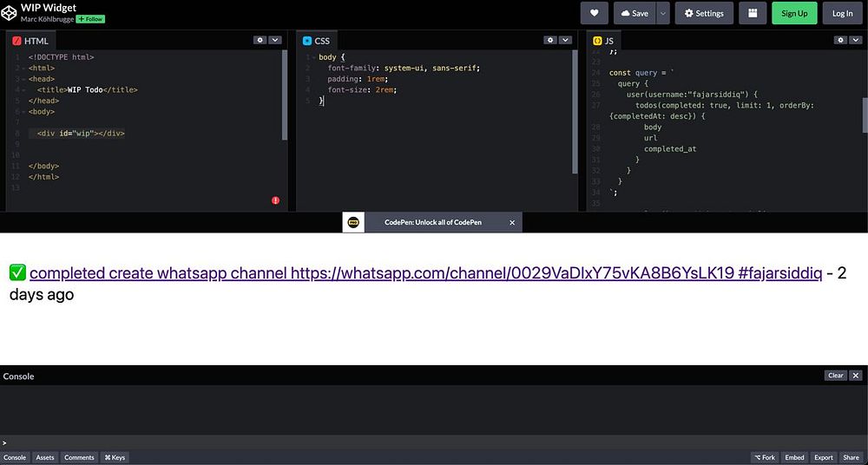This screenshot has width=868, height=465.
Task: Click the red HTML error indicator
Action: click(x=276, y=200)
